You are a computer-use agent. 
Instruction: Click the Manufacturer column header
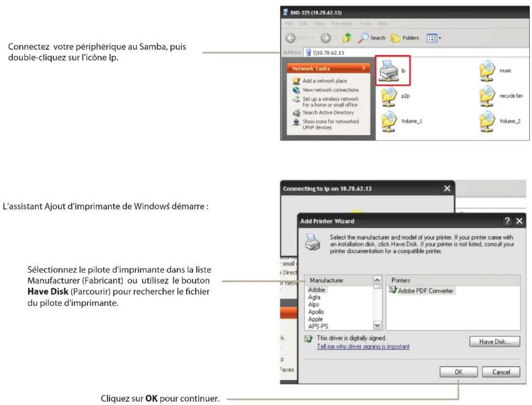click(339, 280)
